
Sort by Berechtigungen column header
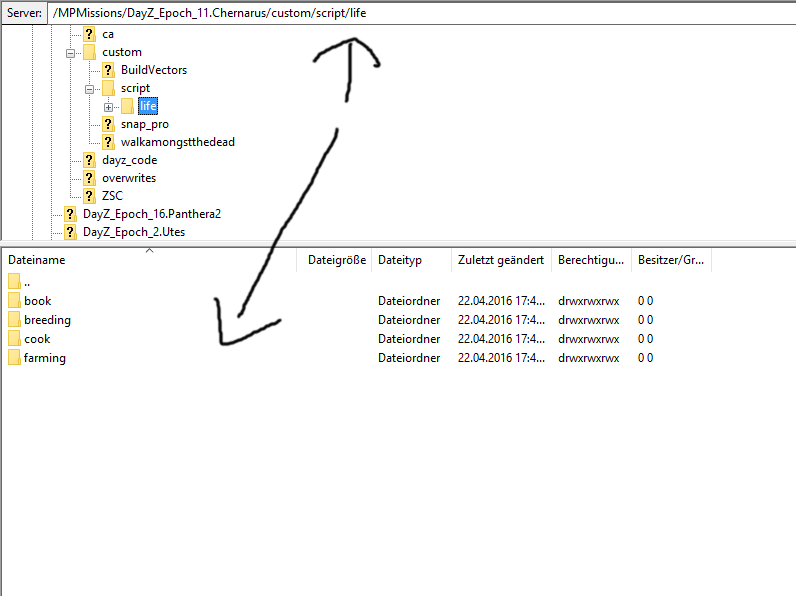pos(591,260)
